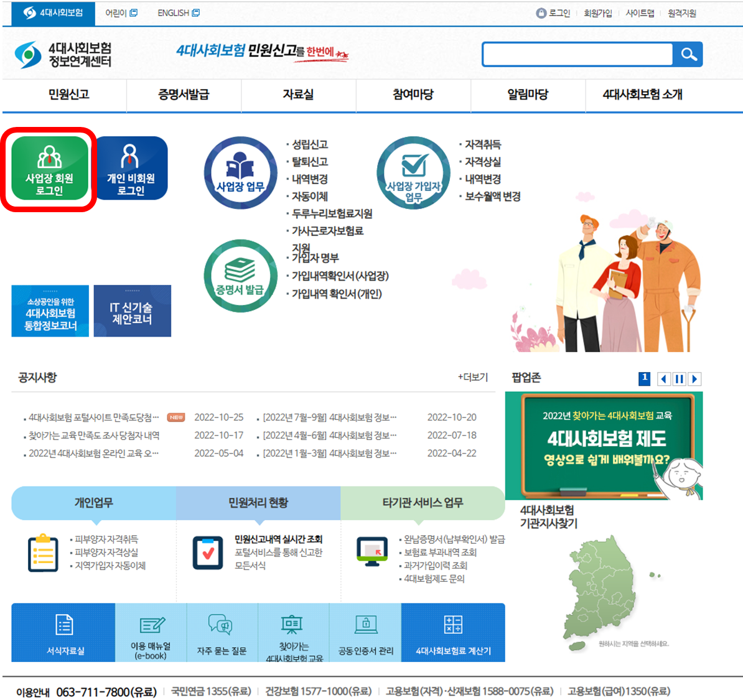Screen dimensions: 743x700
Task: Click the 찾아가는 4대사회보험 교육 monitor icon
Action: point(292,624)
